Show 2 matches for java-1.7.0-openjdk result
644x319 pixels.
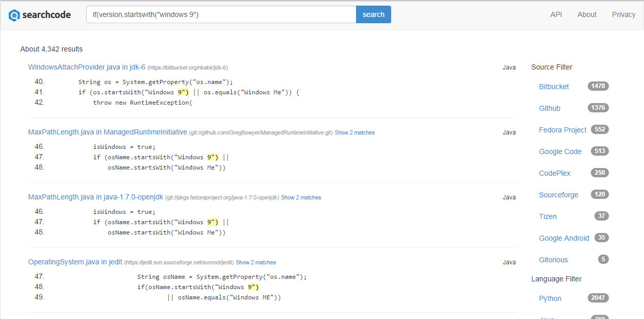click(x=301, y=197)
